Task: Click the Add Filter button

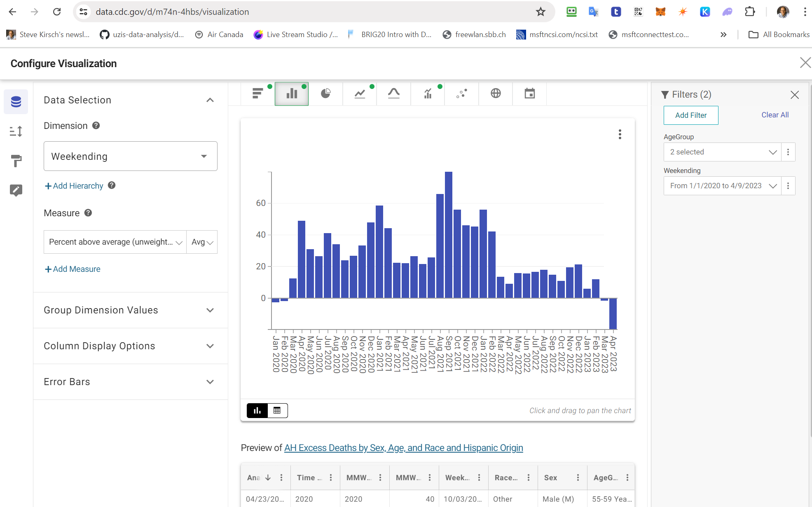Action: coord(690,115)
